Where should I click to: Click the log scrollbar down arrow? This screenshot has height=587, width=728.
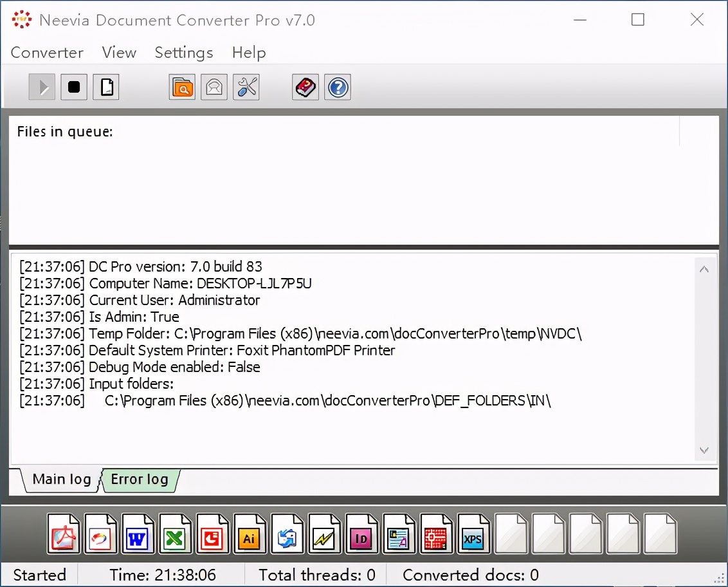[704, 451]
